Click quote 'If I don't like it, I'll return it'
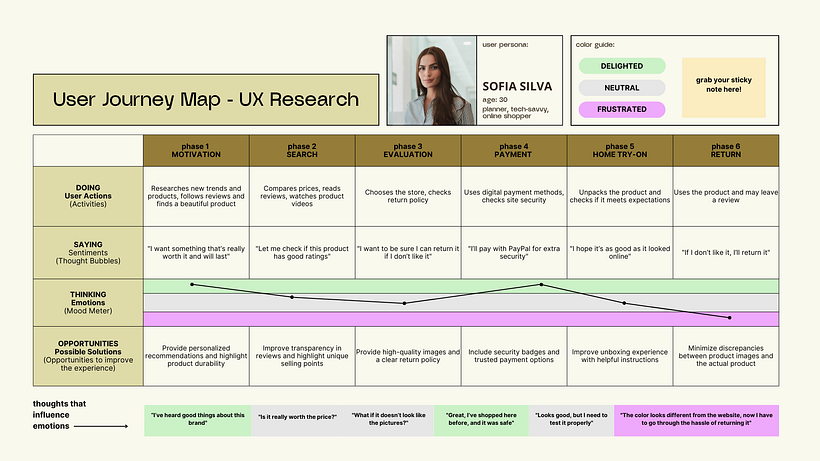Viewport: 820px width, 461px height. [726, 252]
